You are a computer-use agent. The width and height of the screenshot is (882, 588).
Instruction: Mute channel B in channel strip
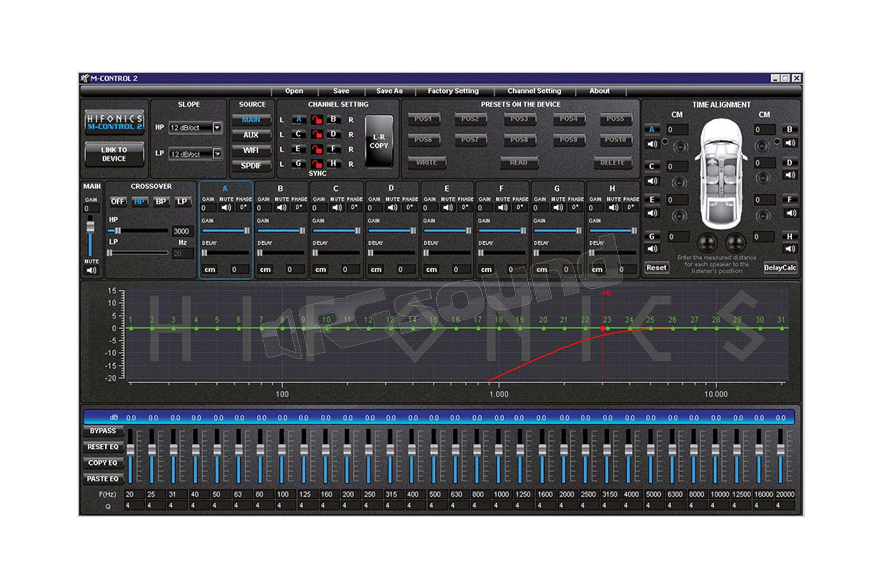click(282, 207)
